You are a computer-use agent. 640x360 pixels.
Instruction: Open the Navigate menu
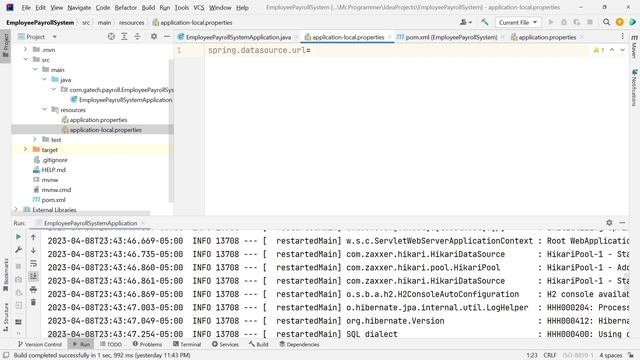pyautogui.click(x=79, y=7)
